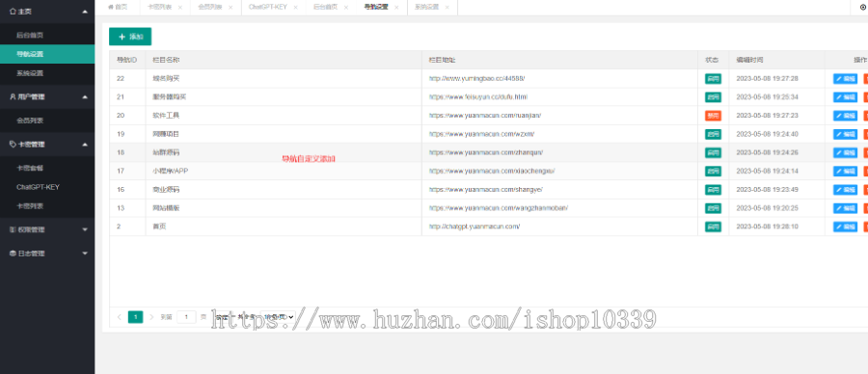This screenshot has width=868, height=374.
Task: Close the active 导航设置 tab
Action: coord(396,7)
